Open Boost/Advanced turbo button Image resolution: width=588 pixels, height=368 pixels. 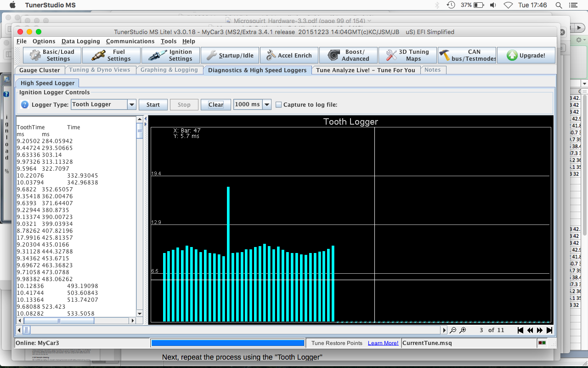[348, 55]
